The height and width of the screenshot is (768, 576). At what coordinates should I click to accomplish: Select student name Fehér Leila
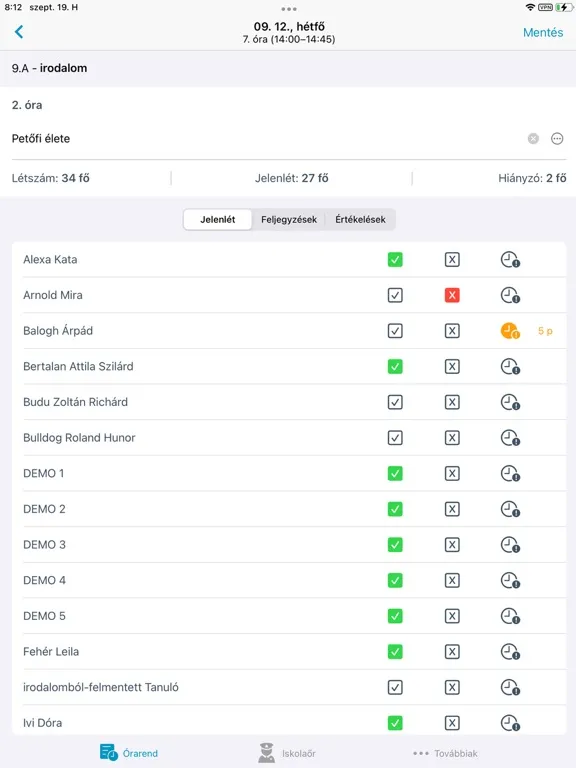[51, 652]
